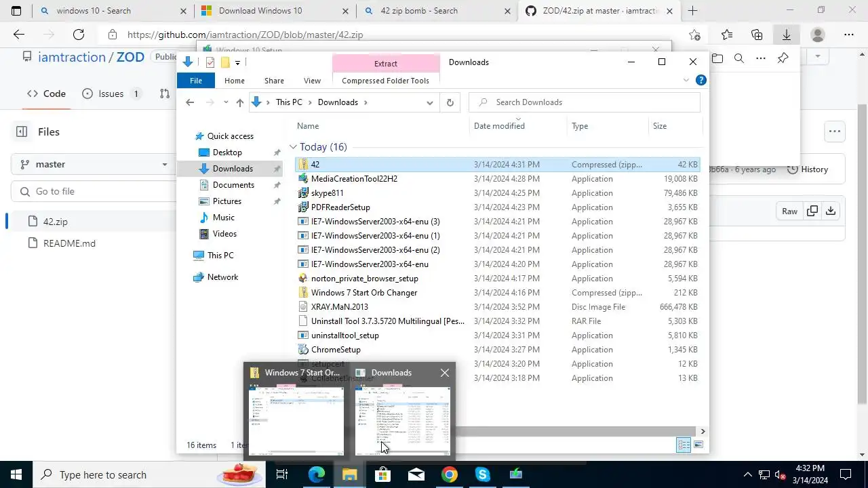This screenshot has width=868, height=488.
Task: Customize Quick Access Toolbar dropdown
Action: coord(237,63)
